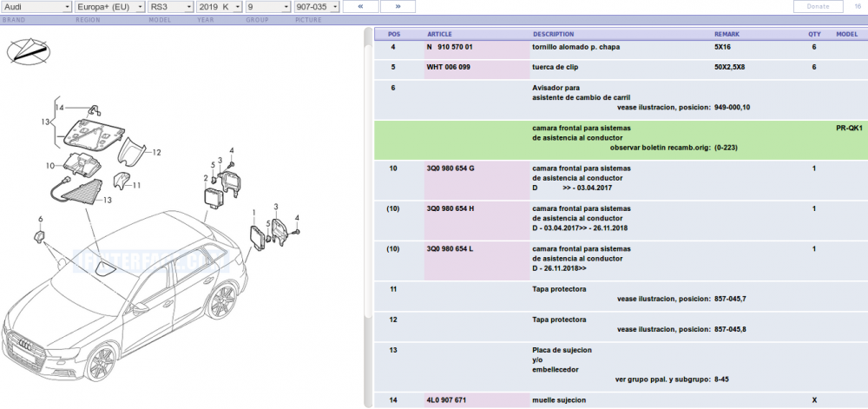The width and height of the screenshot is (868, 409).
Task: Select article WHT 006 099
Action: coord(449,67)
